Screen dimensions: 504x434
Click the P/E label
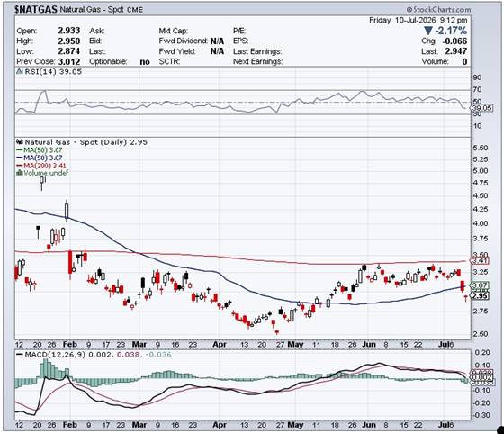coord(239,31)
